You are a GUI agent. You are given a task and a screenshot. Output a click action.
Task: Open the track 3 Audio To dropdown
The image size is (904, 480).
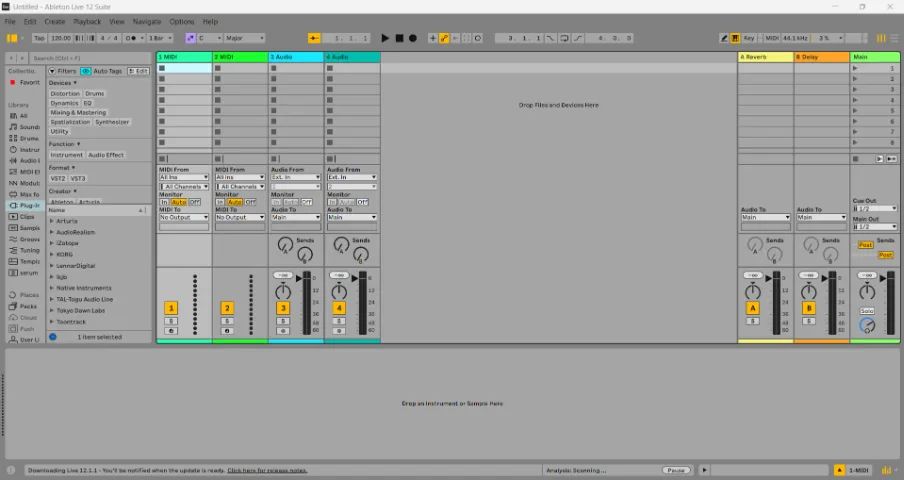tap(296, 217)
